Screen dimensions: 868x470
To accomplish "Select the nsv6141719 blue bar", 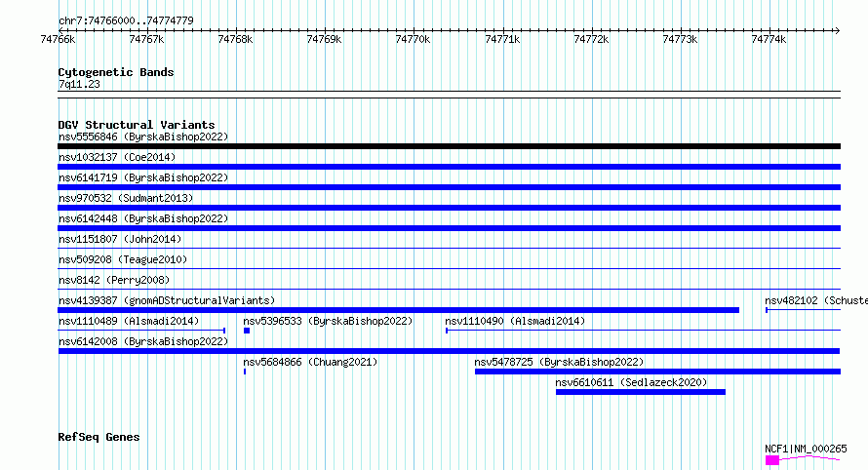I will (449, 187).
